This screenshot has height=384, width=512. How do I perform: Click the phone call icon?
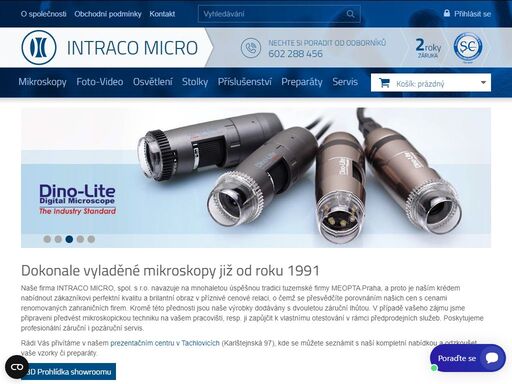251,48
